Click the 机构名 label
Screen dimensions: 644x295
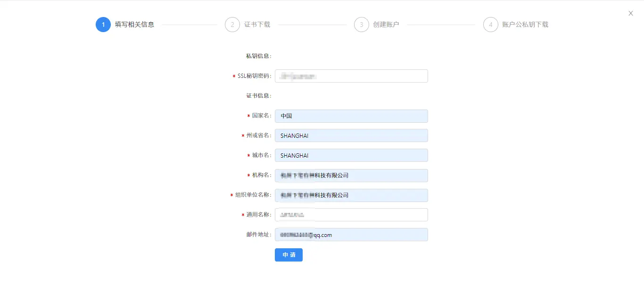click(262, 176)
